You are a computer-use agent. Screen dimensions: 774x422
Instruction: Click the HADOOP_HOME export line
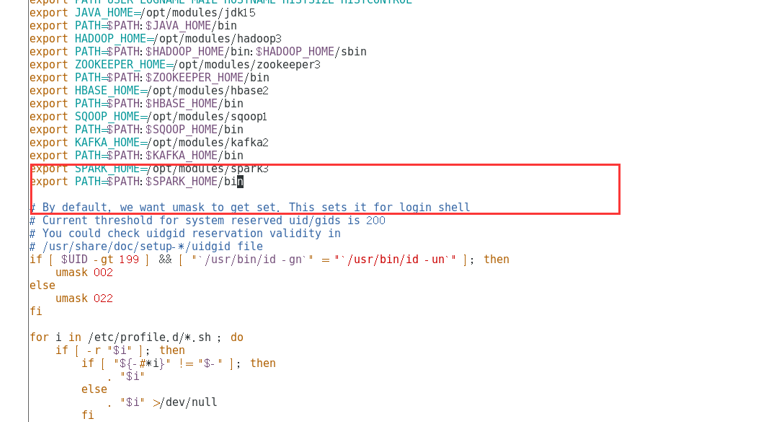click(155, 38)
